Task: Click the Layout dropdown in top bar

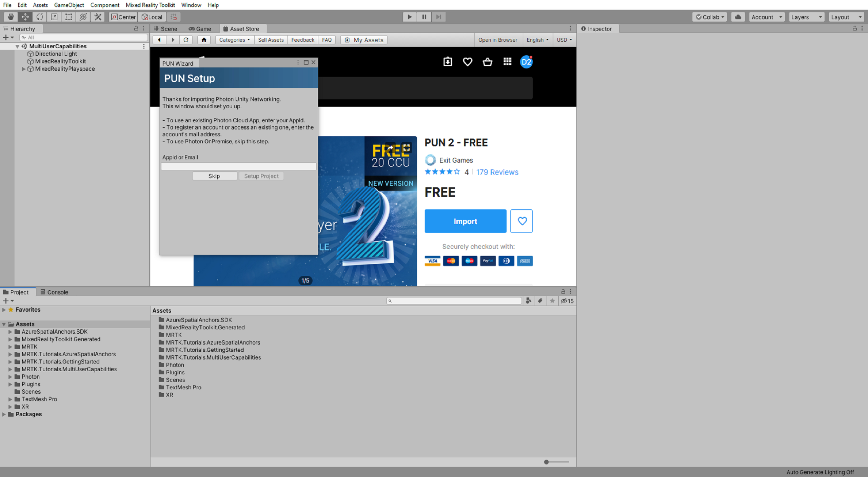Action: (x=845, y=17)
